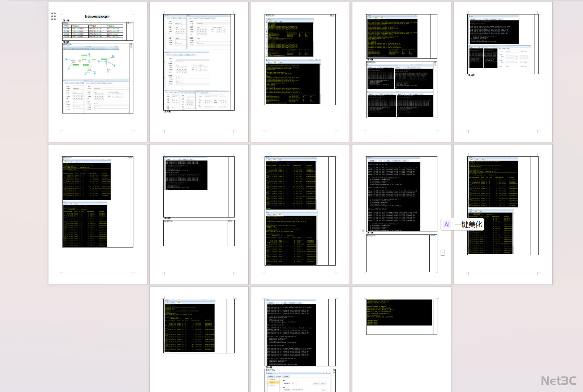
Task: Click the third page with yellow terminal output
Action: [x=300, y=72]
